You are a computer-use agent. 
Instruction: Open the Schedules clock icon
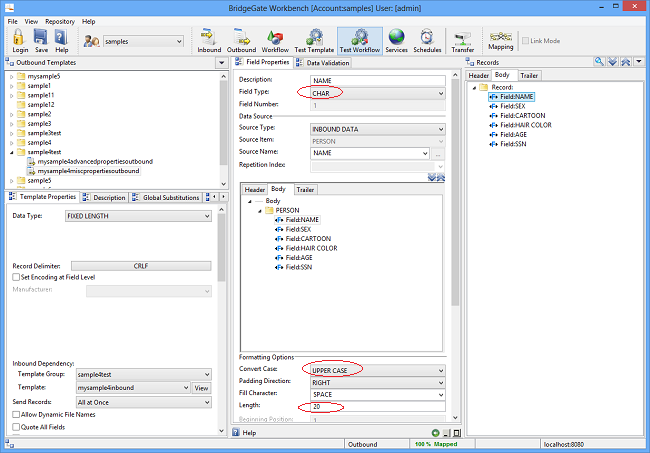click(x=427, y=41)
